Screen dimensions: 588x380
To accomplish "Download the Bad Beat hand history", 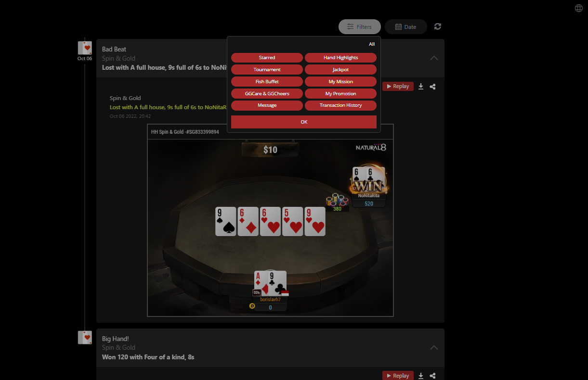I will pos(420,87).
